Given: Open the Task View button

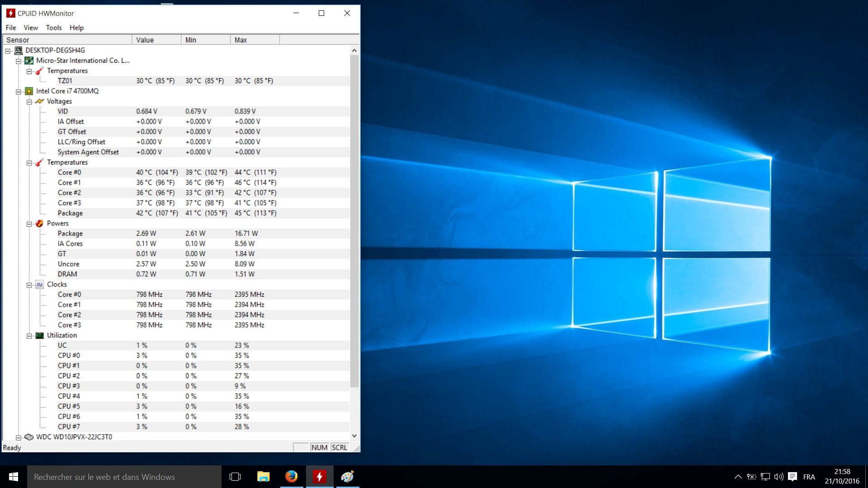Looking at the screenshot, I should 235,477.
